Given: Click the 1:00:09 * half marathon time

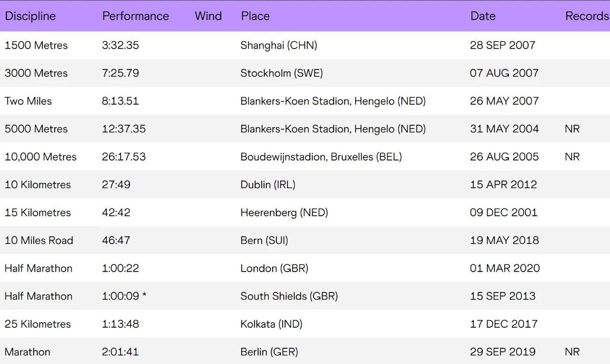Looking at the screenshot, I should click(x=124, y=296).
